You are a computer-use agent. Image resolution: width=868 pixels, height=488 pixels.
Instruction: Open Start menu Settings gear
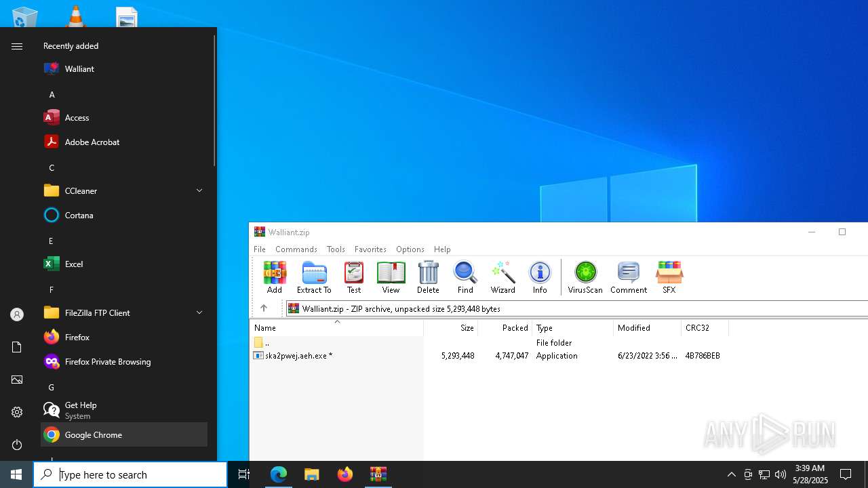coord(17,412)
